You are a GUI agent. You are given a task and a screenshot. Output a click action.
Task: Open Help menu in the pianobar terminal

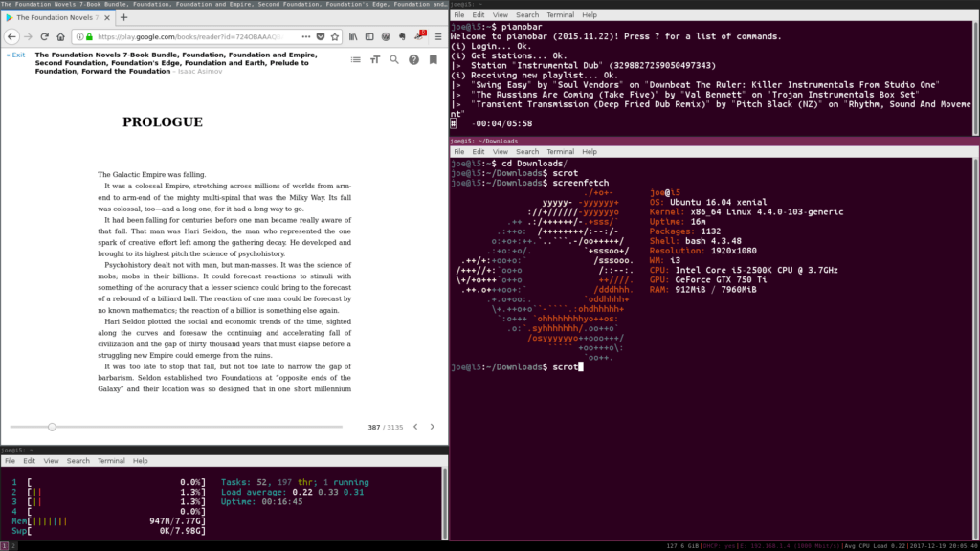click(x=590, y=15)
